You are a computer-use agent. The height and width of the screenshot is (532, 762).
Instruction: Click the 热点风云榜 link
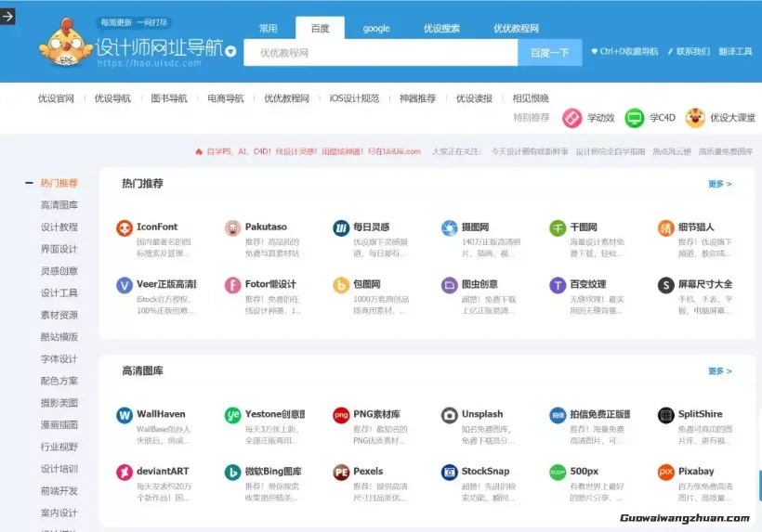pyautogui.click(x=672, y=151)
